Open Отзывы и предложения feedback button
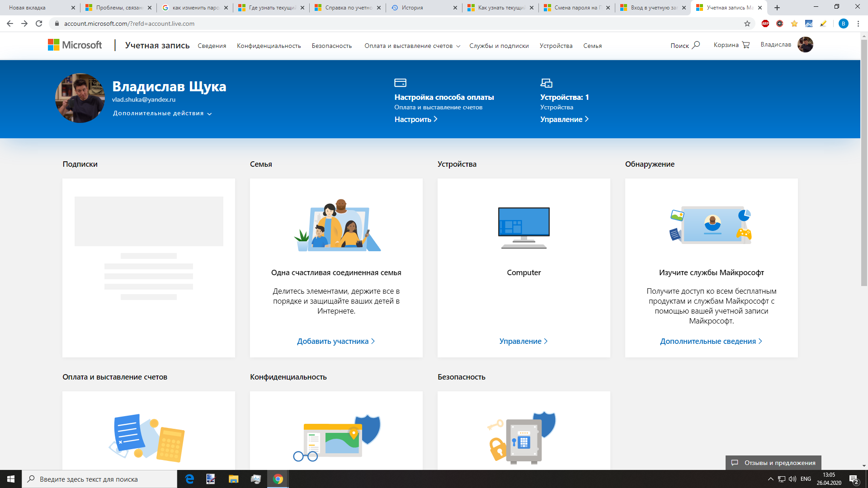This screenshot has height=488, width=868. pos(774,463)
